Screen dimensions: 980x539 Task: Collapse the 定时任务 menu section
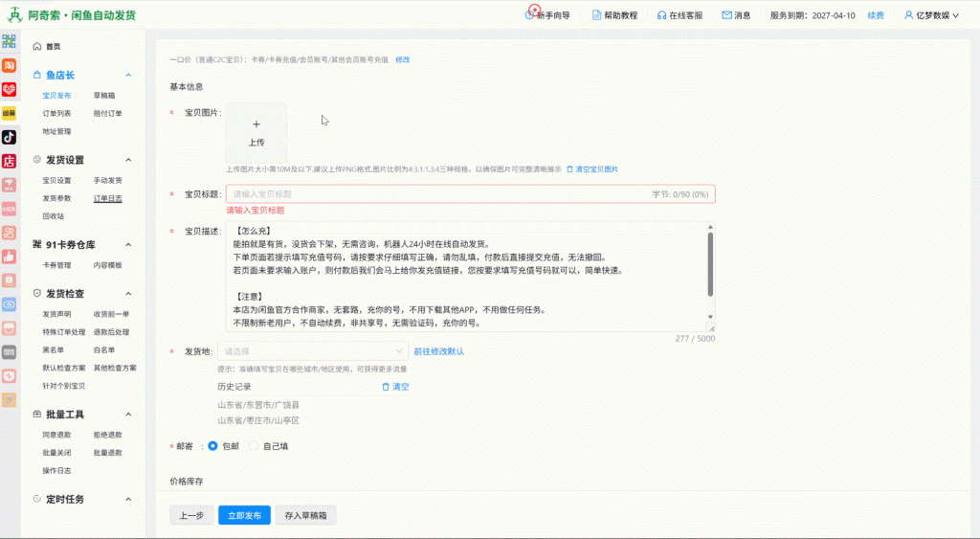128,499
